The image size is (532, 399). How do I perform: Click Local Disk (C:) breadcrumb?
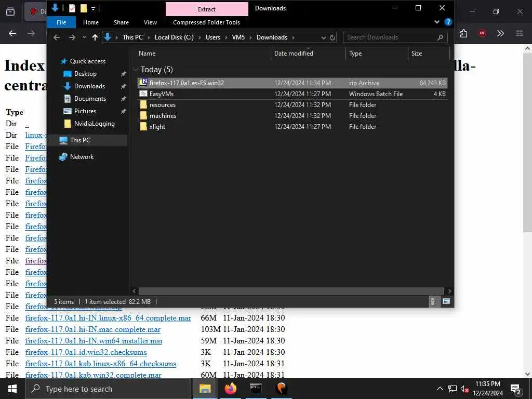click(174, 37)
